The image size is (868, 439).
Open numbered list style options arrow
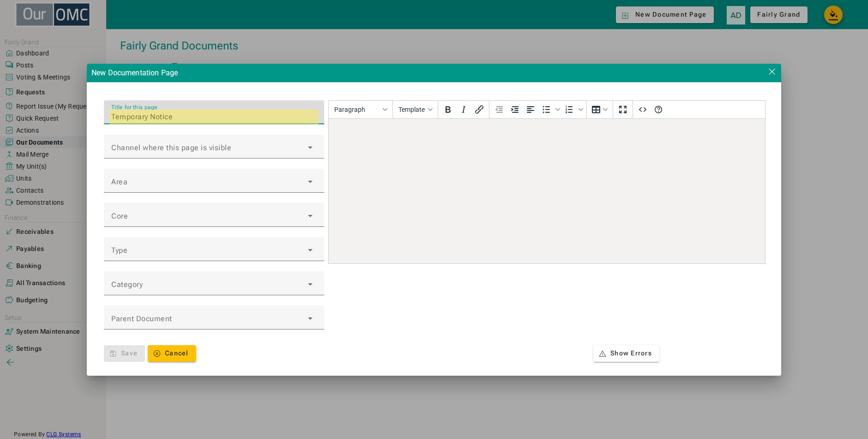581,110
